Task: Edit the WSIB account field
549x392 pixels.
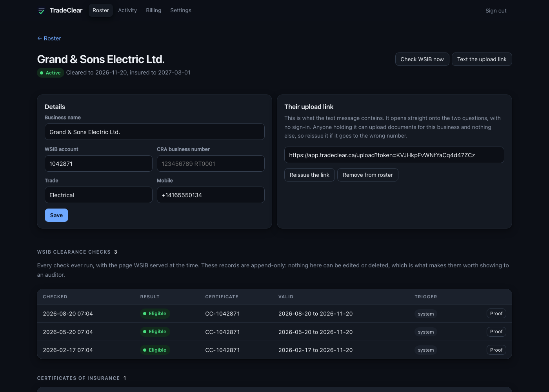Action: [x=98, y=163]
